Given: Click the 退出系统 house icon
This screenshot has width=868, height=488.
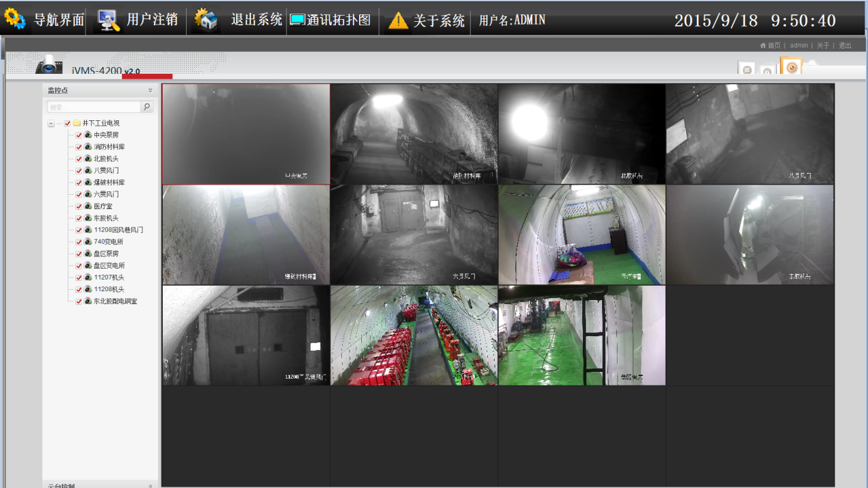Looking at the screenshot, I should 206,20.
